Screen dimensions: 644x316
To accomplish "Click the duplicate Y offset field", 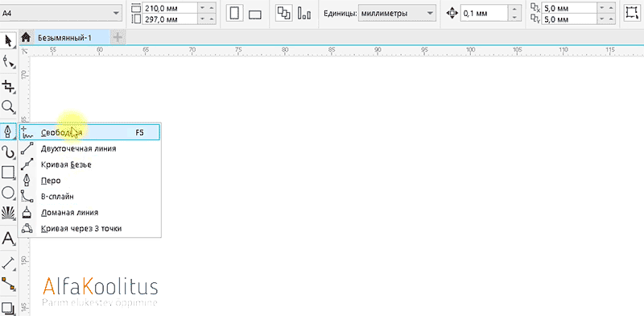I will (569, 19).
